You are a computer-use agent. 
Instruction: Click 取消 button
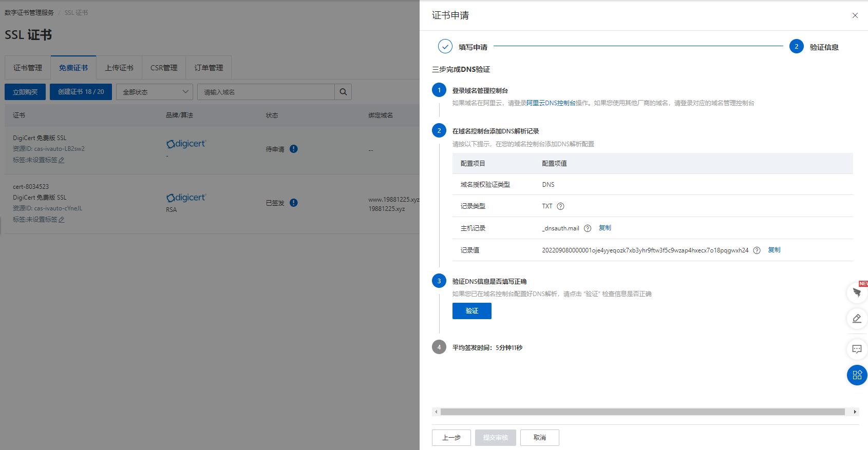click(x=540, y=438)
